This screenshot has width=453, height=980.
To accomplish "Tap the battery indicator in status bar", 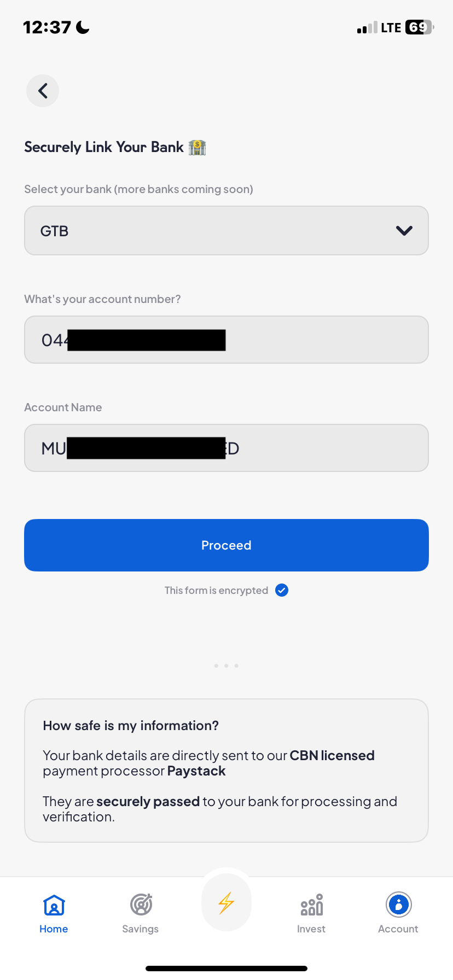I will click(419, 27).
